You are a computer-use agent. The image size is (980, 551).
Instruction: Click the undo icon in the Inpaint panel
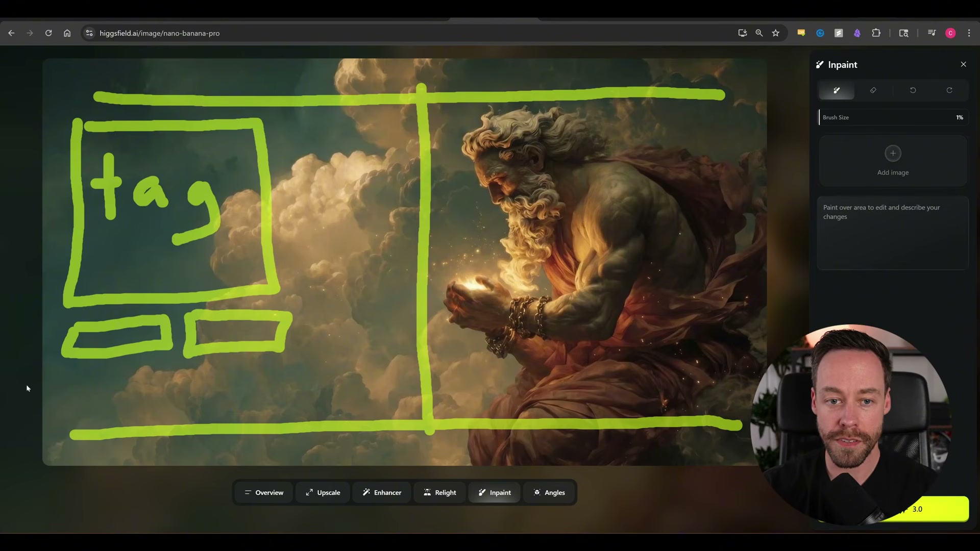click(x=913, y=90)
